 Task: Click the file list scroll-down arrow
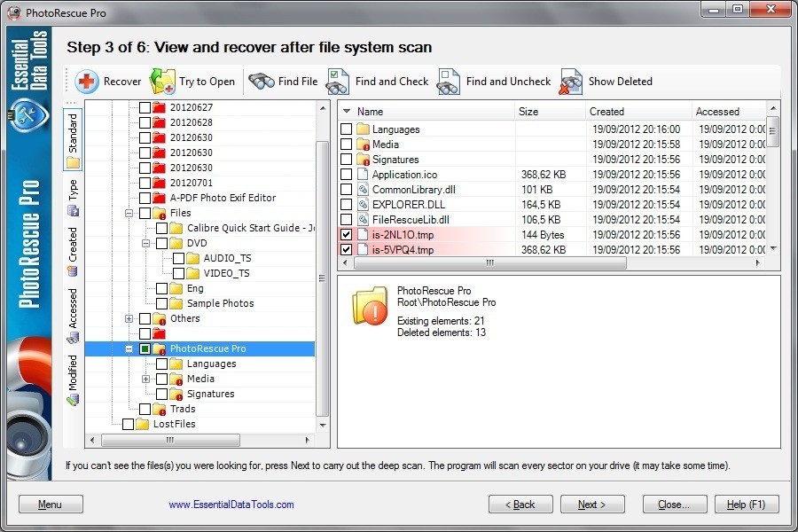[x=773, y=248]
